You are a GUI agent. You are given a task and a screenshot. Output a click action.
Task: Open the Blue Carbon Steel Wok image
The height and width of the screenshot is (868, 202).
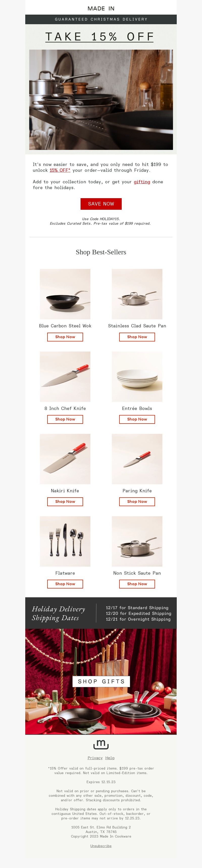(x=65, y=294)
